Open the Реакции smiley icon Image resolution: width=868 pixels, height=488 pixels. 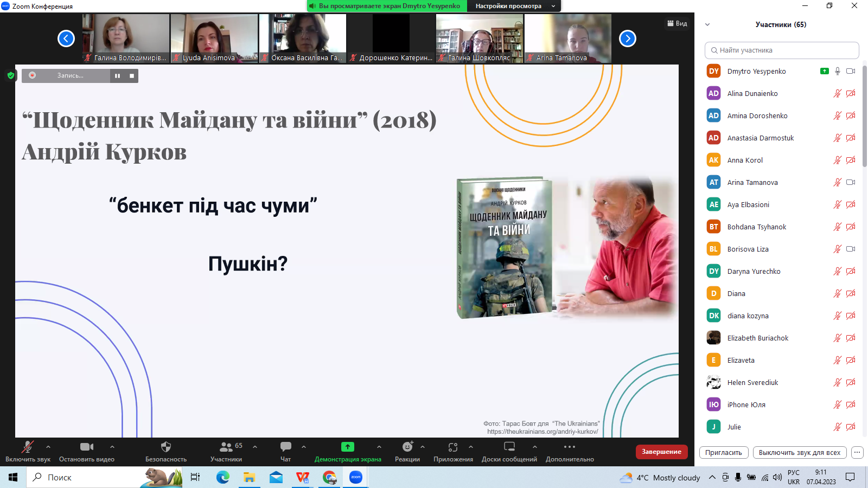(x=407, y=447)
